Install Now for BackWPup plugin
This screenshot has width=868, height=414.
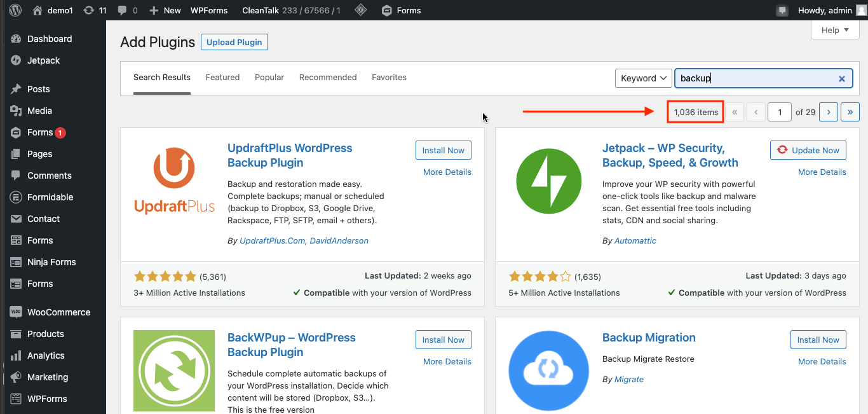444,340
